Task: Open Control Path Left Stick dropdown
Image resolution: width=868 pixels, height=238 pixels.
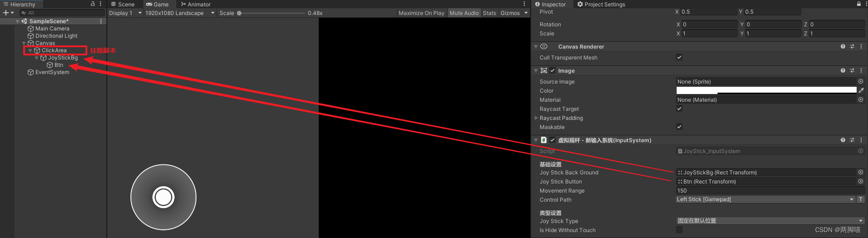Action: click(x=765, y=199)
